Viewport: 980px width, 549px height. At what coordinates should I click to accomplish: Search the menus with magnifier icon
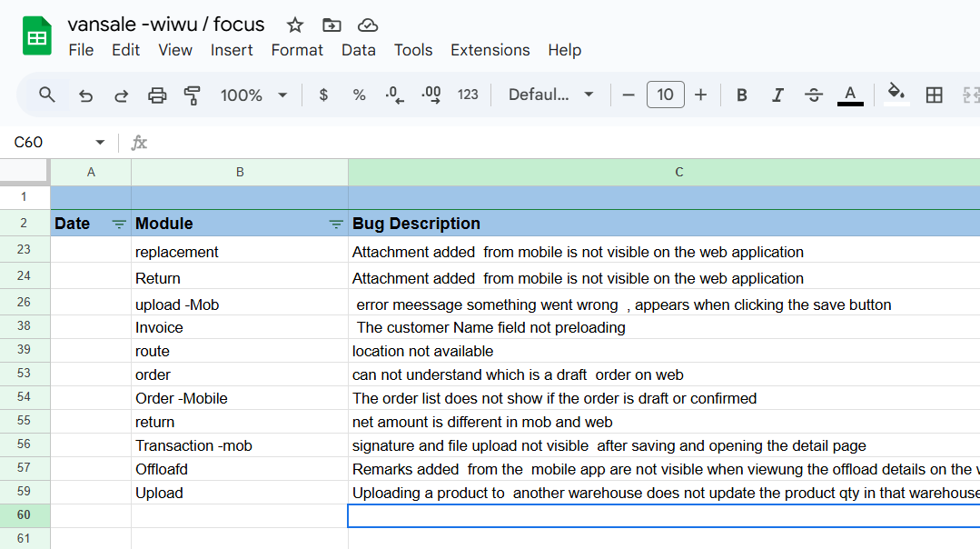click(47, 95)
